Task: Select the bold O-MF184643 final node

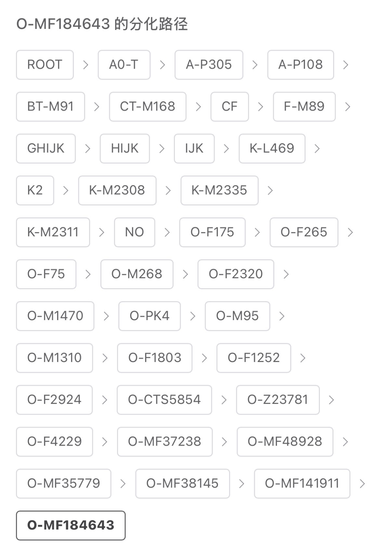Action: point(71,525)
